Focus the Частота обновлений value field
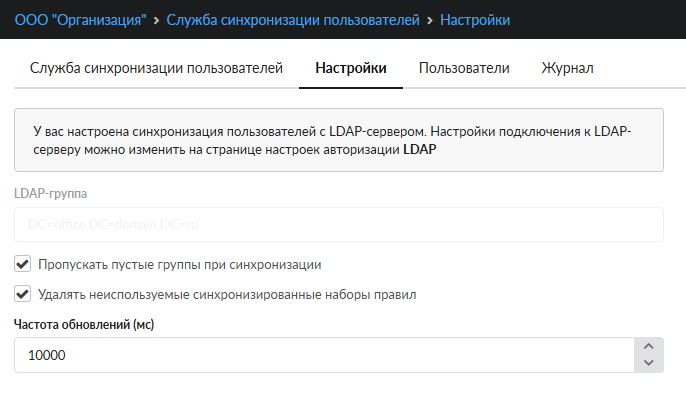This screenshot has height=411, width=686. [x=320, y=355]
